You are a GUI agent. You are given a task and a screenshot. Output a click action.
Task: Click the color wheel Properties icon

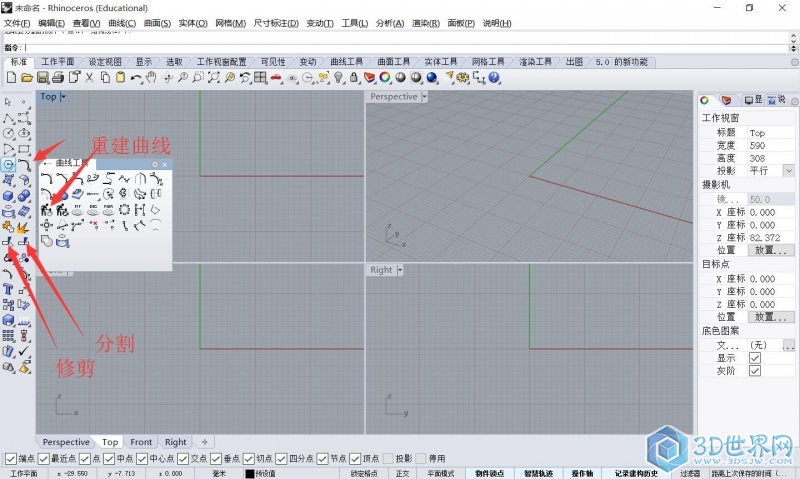(385, 78)
